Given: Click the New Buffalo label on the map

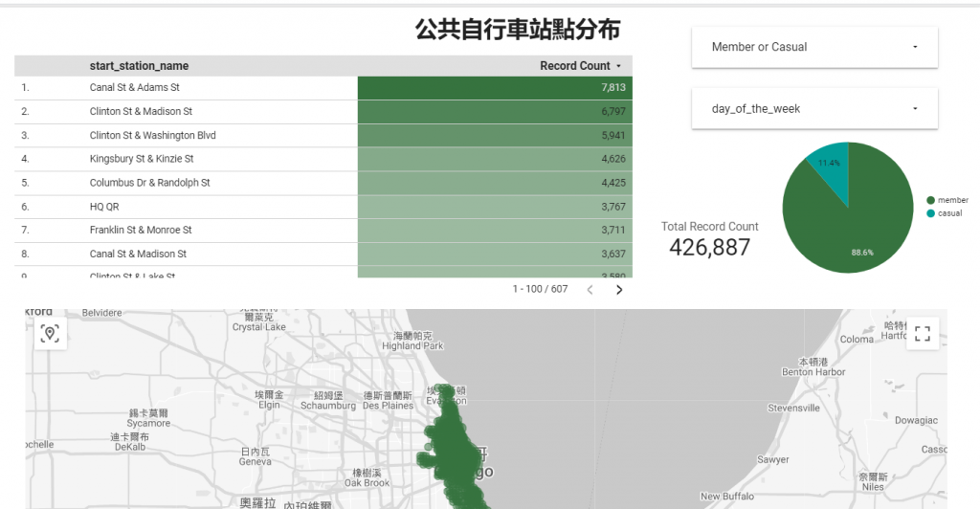Looking at the screenshot, I should coord(727,497).
